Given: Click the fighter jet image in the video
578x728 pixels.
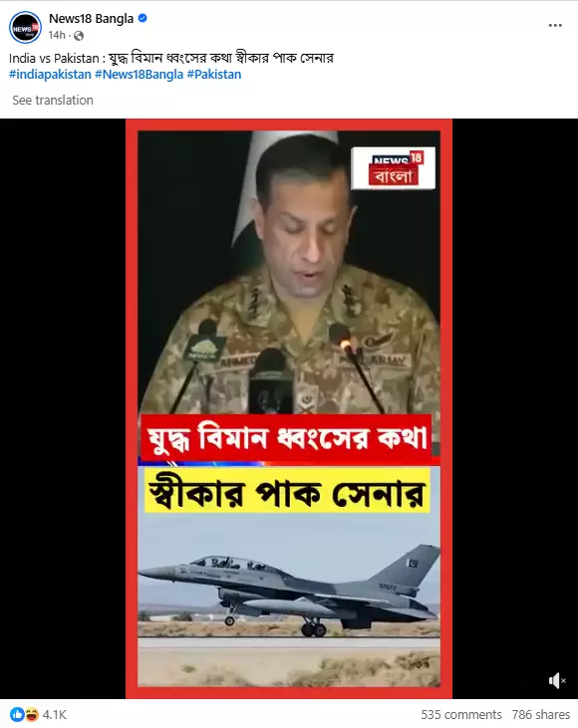Looking at the screenshot, I should click(289, 590).
